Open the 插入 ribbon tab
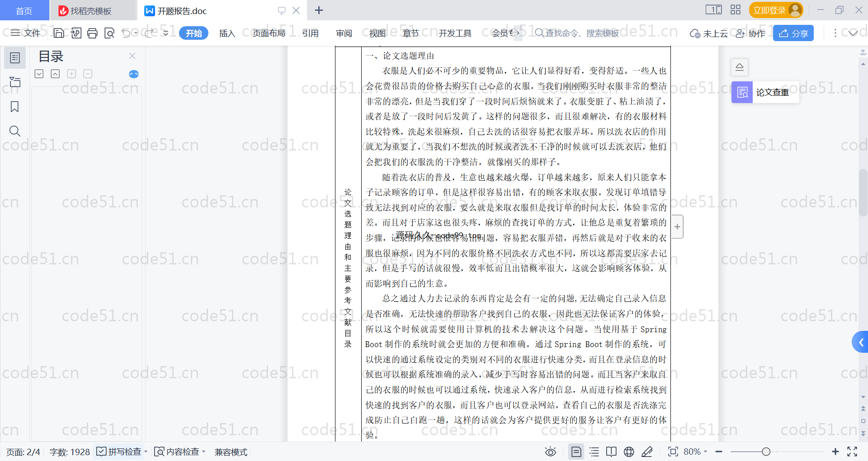868x461 pixels. (x=227, y=33)
